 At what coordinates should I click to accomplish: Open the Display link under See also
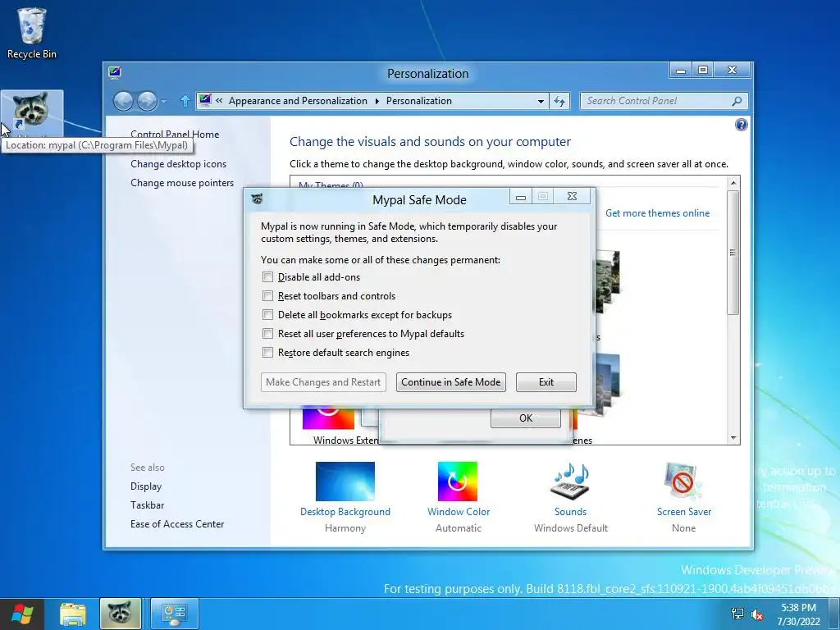[146, 486]
